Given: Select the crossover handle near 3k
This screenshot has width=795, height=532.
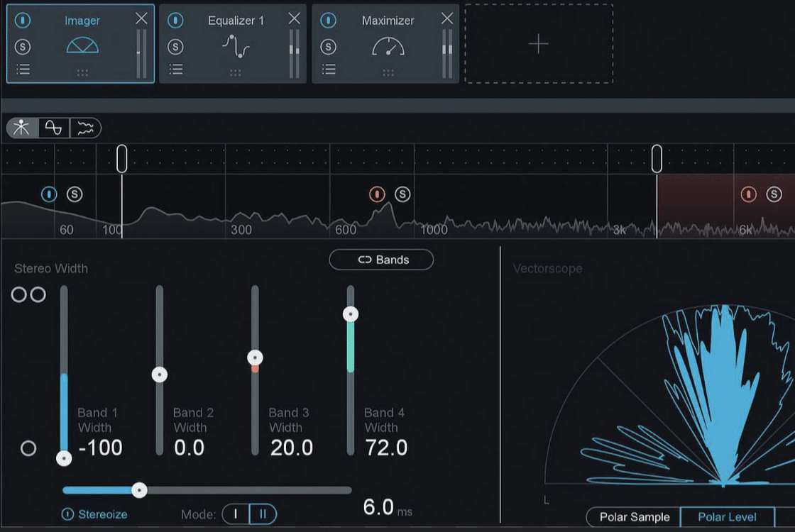Looking at the screenshot, I should pyautogui.click(x=657, y=159).
